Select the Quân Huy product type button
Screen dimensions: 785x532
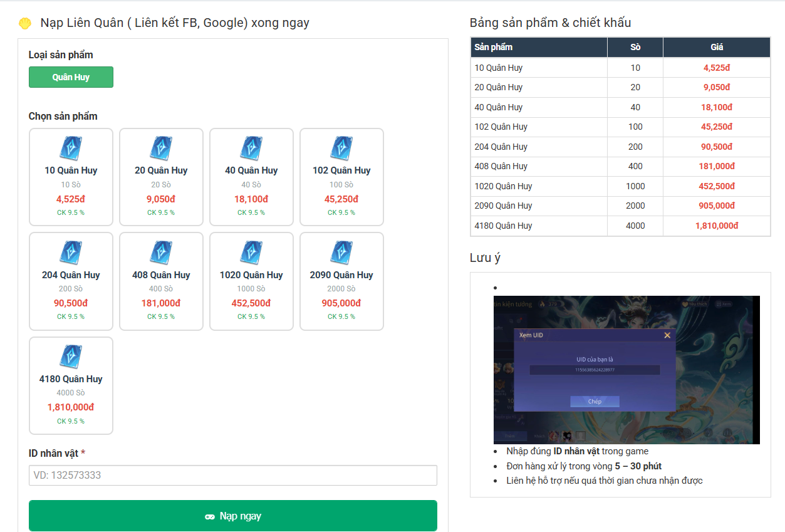tap(71, 77)
